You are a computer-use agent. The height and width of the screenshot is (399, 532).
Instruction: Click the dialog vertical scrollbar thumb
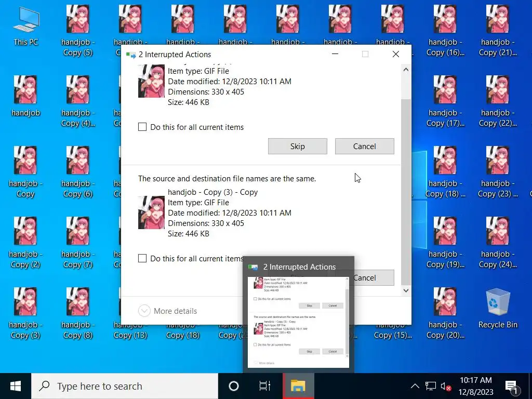click(406, 192)
